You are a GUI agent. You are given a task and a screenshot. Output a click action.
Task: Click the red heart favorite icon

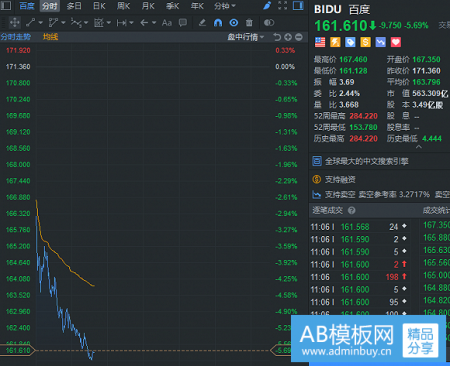tap(396, 42)
